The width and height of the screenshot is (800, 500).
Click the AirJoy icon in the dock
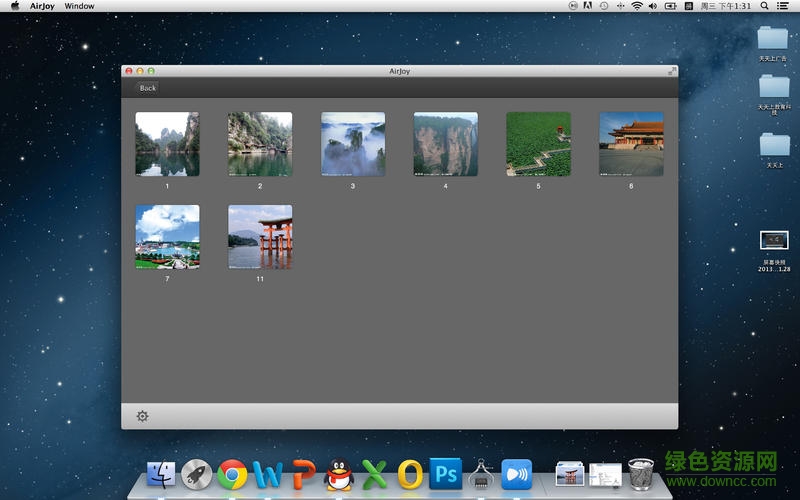[x=516, y=473]
